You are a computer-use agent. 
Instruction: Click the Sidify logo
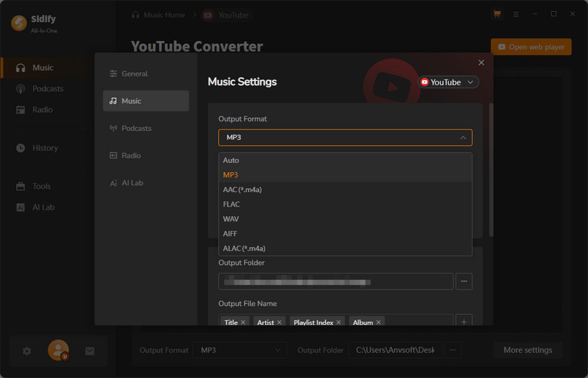[x=19, y=23]
